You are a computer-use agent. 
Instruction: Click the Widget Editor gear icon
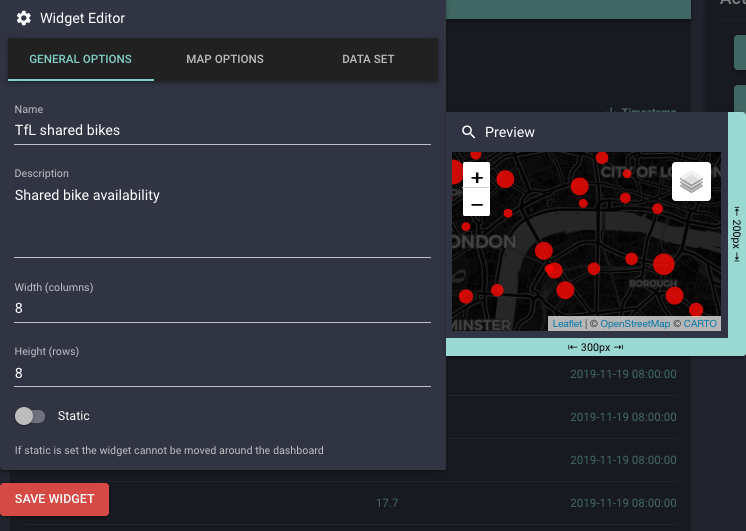[23, 18]
